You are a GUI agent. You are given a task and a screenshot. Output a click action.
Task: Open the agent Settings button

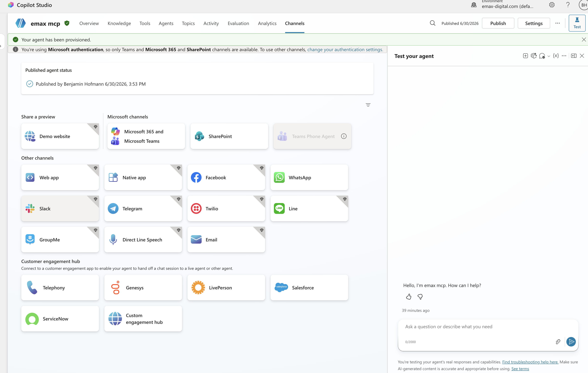(x=534, y=23)
